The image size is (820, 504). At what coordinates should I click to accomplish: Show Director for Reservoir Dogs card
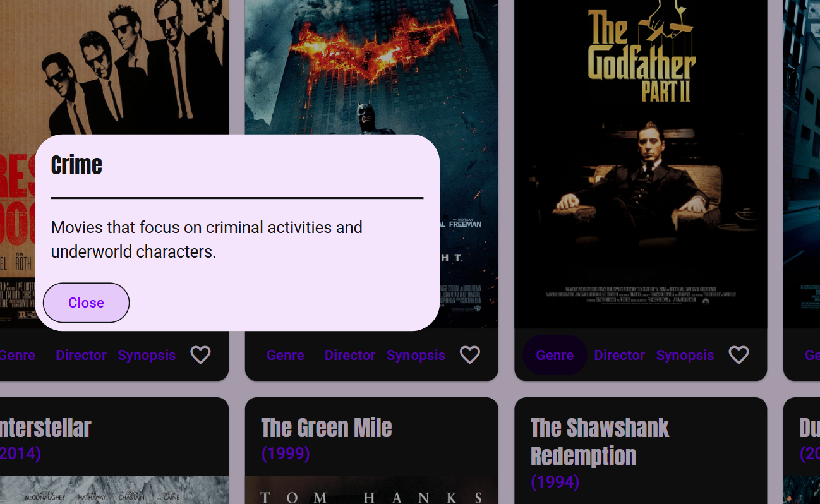[81, 355]
